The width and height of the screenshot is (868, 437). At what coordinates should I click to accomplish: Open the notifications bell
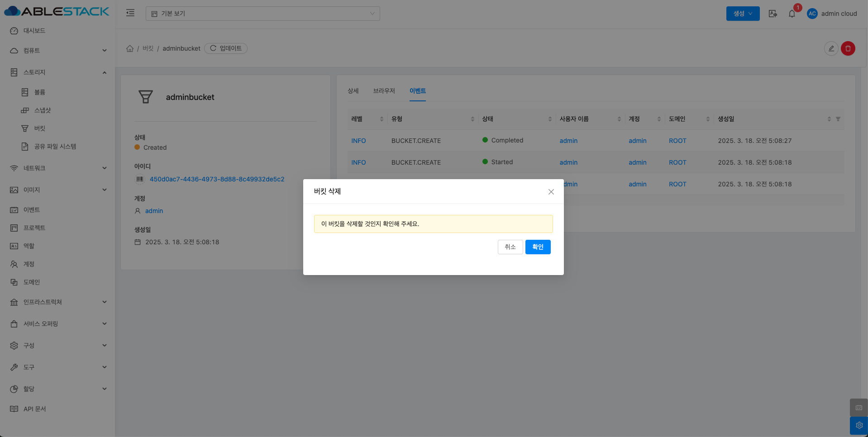pyautogui.click(x=792, y=14)
